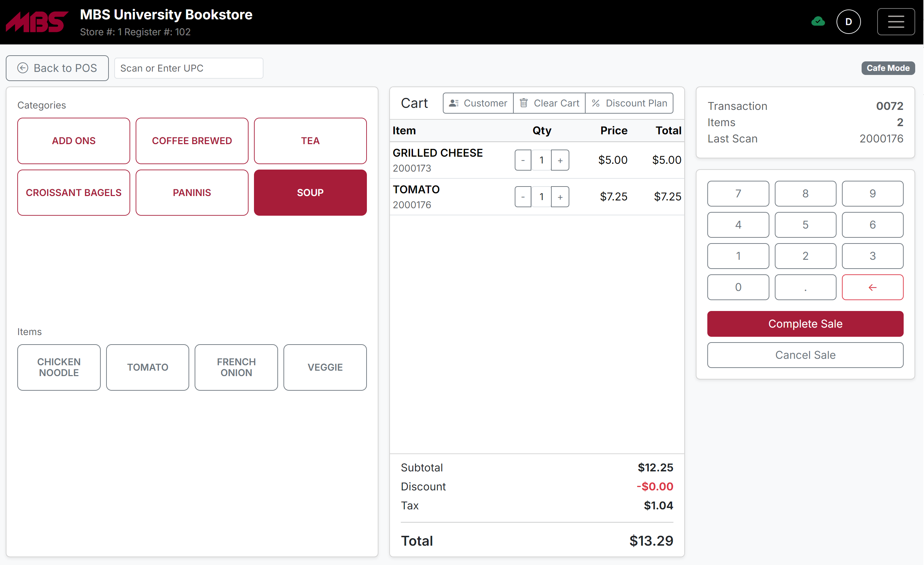The height and width of the screenshot is (565, 924).
Task: Select the PANINIS category
Action: pos(192,193)
